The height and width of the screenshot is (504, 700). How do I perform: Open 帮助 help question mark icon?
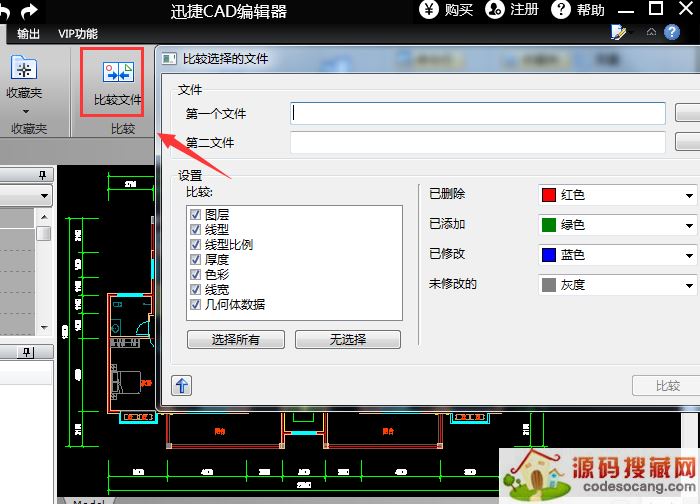click(x=562, y=10)
